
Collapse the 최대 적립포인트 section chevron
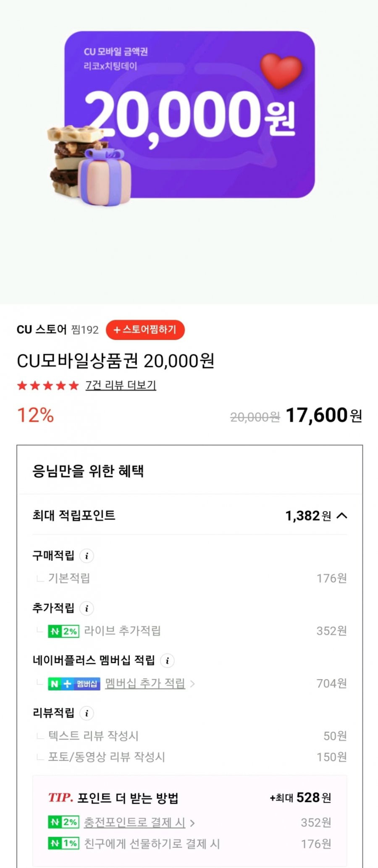coord(342,515)
